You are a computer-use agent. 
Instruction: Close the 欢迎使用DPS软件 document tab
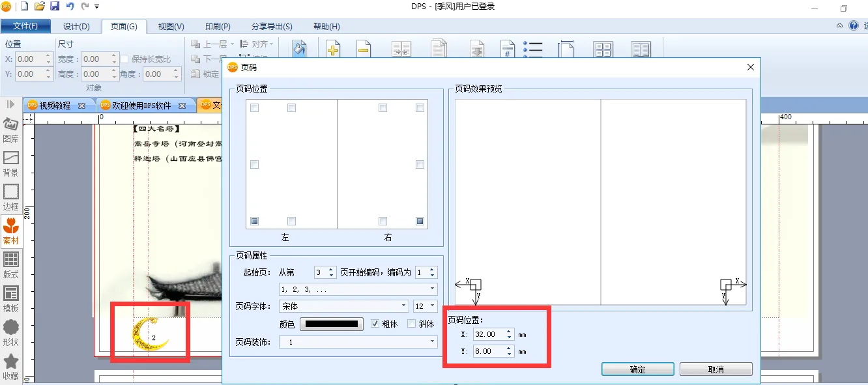[x=182, y=106]
